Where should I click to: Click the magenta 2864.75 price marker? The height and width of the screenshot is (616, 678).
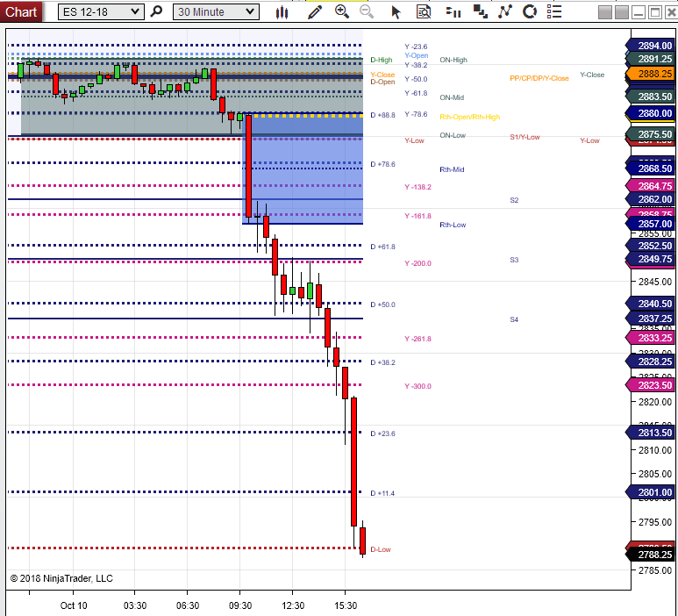(x=650, y=186)
